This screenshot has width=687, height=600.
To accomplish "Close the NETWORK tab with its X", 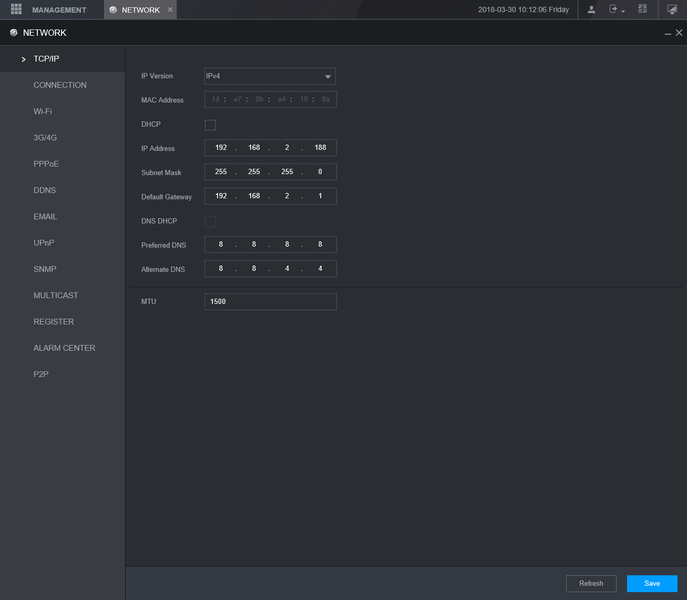I will [170, 9].
